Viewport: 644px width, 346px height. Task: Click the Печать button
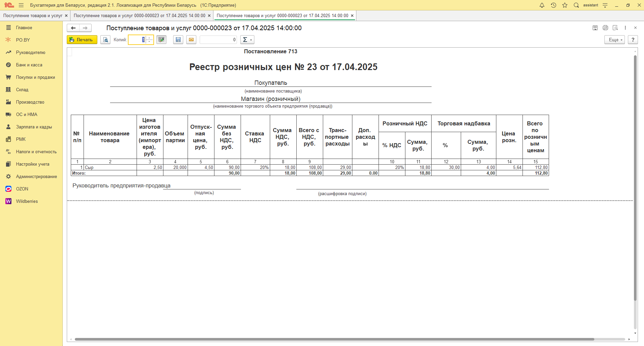pyautogui.click(x=82, y=40)
